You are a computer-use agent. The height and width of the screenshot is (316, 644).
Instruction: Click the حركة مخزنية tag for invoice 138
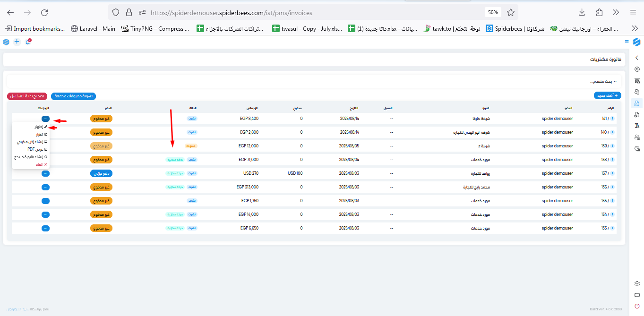[175, 160]
